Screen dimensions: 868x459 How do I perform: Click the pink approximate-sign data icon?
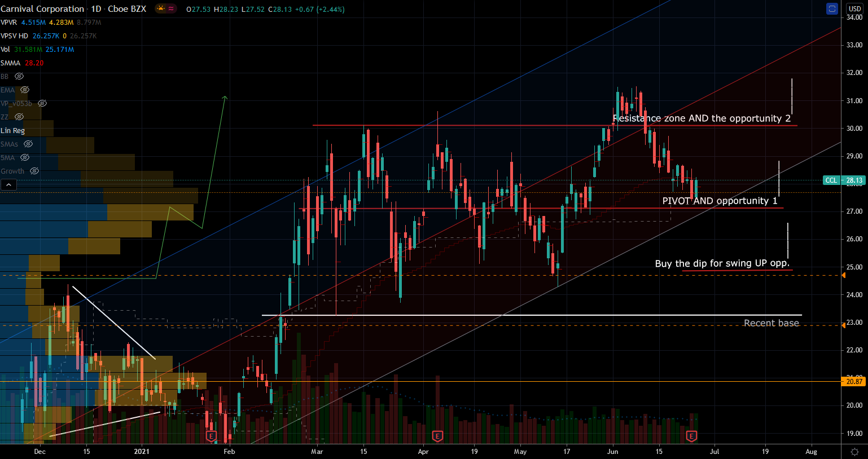171,8
